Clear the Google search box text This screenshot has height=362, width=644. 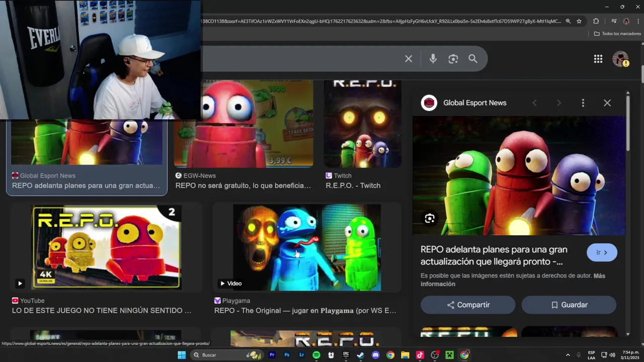(409, 59)
